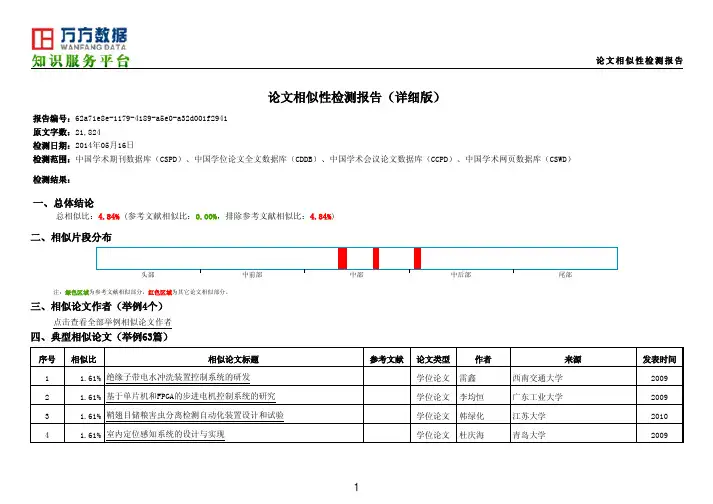Click the Wanfang Data red logo icon
The image size is (713, 504).
pos(43,39)
